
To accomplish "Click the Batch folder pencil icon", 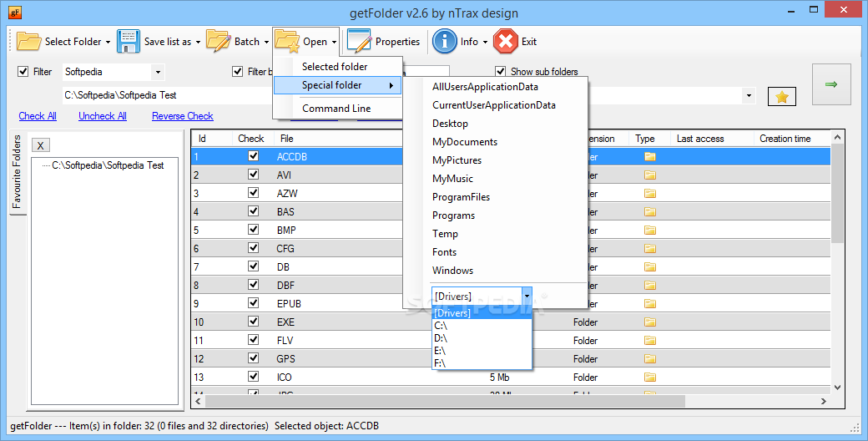I will point(218,42).
